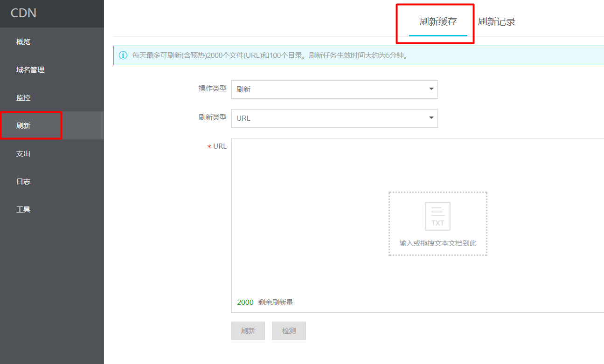The image size is (604, 364).
Task: Click the TXT document icon in the drop zone
Action: coord(437,216)
